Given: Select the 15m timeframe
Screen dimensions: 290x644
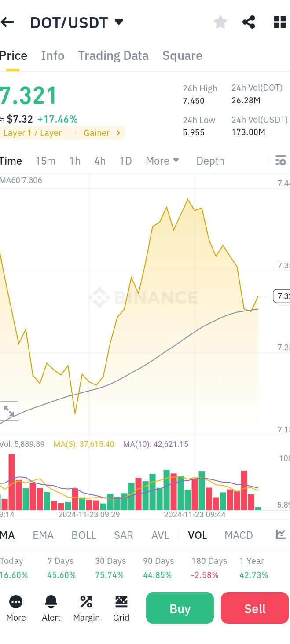Looking at the screenshot, I should [45, 161].
